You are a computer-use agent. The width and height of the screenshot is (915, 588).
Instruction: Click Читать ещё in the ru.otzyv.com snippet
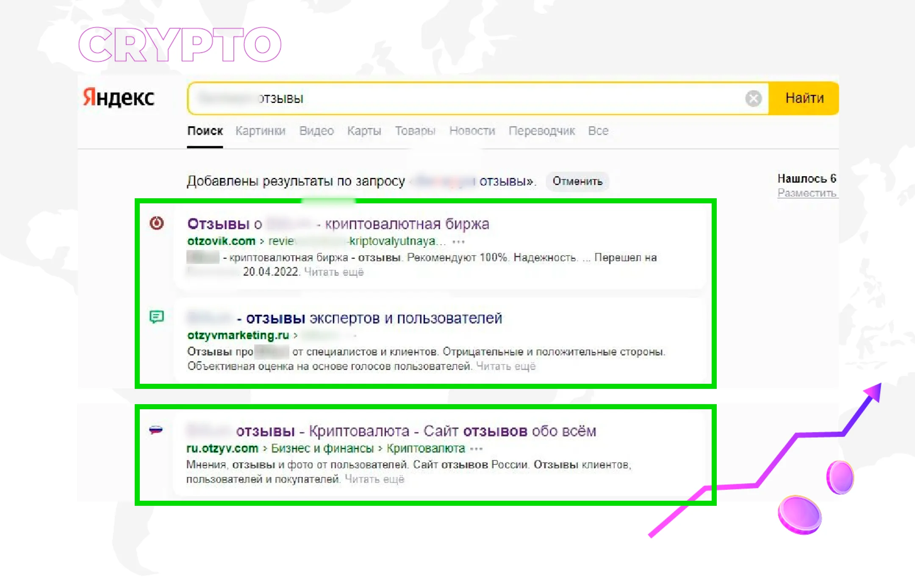[x=374, y=479]
